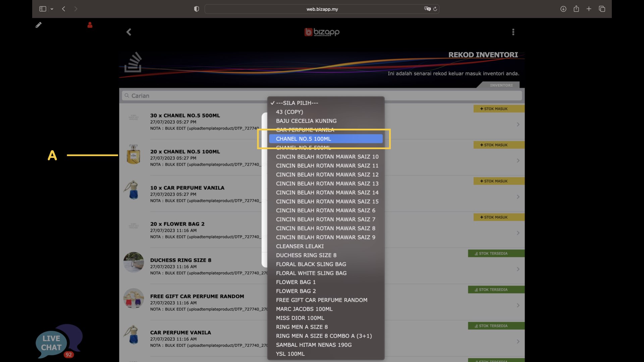Click the Safari share icon
Image resolution: width=644 pixels, height=362 pixels.
coord(576,9)
